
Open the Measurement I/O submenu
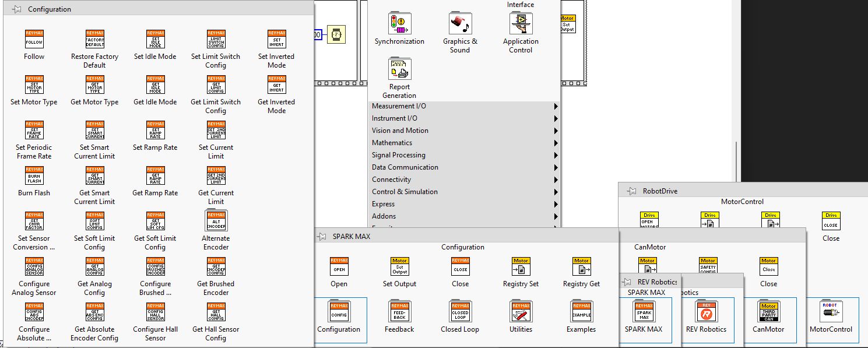tap(465, 106)
